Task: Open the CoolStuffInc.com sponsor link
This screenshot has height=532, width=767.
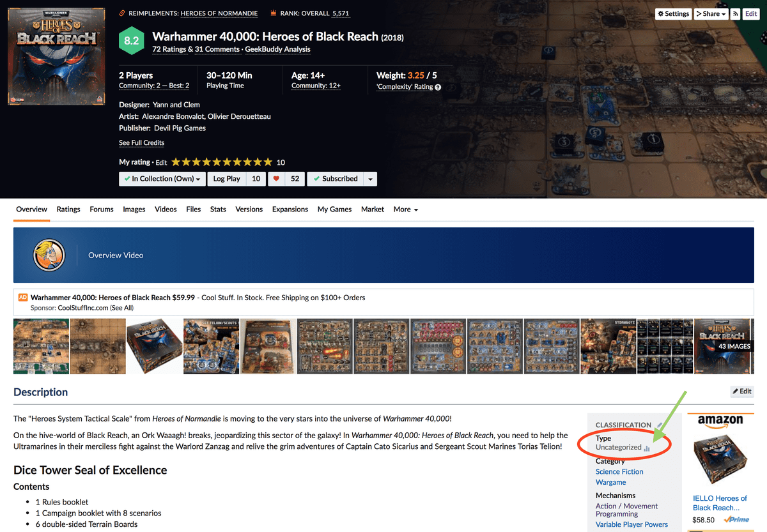Action: click(x=83, y=308)
